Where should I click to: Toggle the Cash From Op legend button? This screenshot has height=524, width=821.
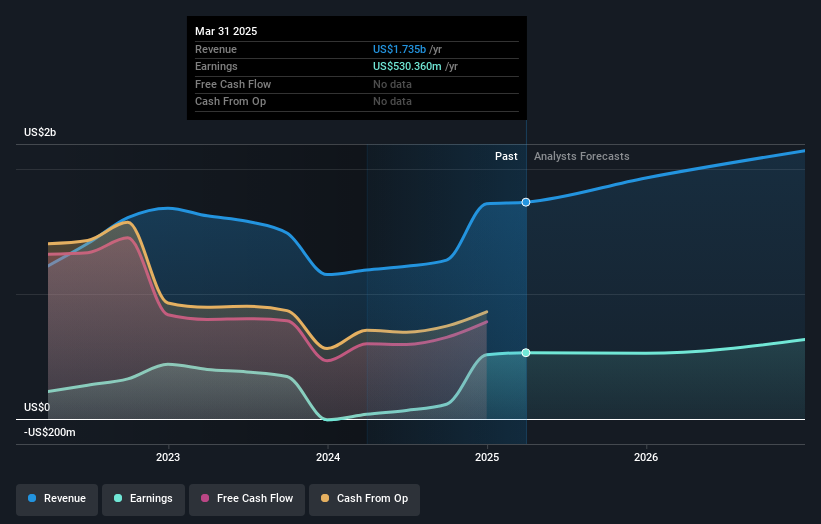pyautogui.click(x=364, y=499)
